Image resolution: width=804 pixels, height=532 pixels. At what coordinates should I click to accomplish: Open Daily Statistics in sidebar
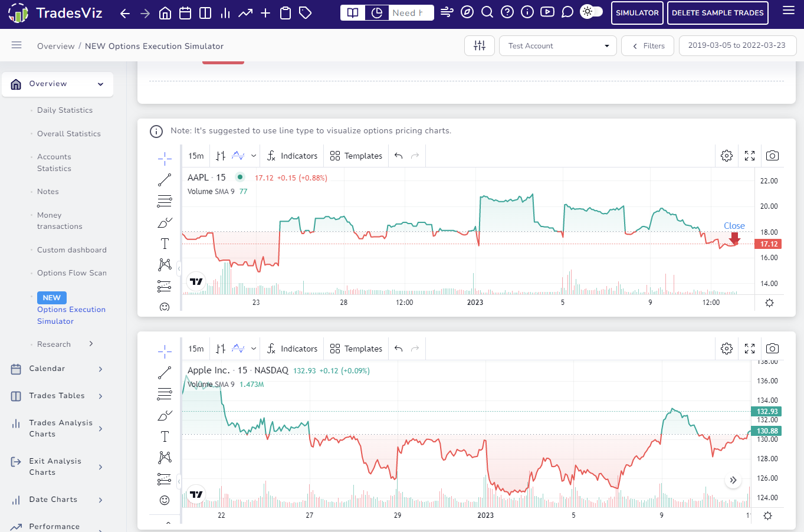pyautogui.click(x=65, y=110)
